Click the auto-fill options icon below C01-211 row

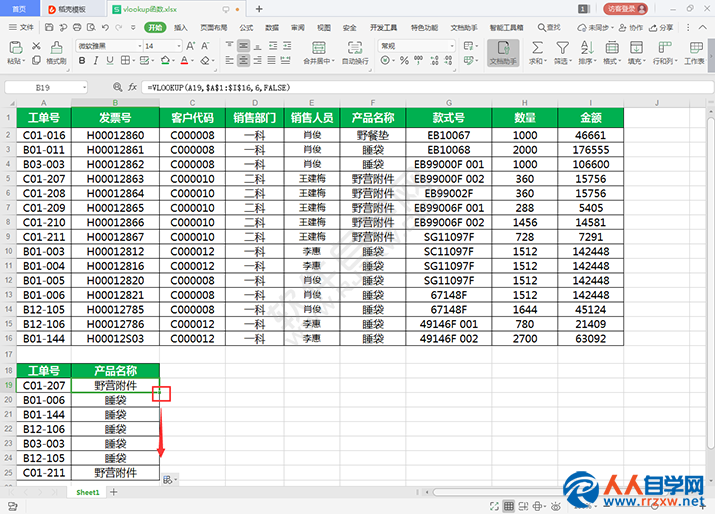pyautogui.click(x=170, y=480)
